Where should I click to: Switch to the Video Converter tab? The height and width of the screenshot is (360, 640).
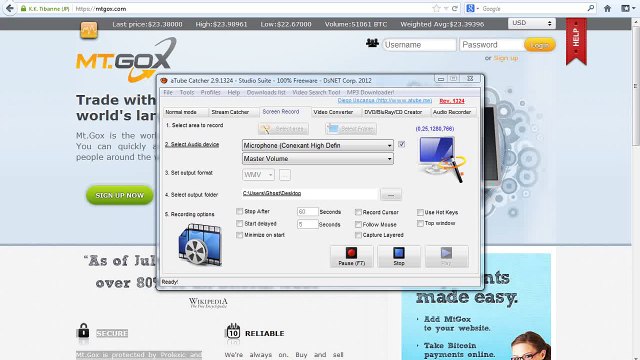click(336, 112)
